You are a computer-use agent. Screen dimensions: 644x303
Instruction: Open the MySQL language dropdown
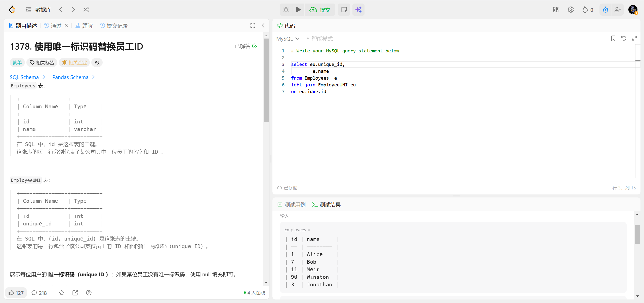(x=288, y=39)
